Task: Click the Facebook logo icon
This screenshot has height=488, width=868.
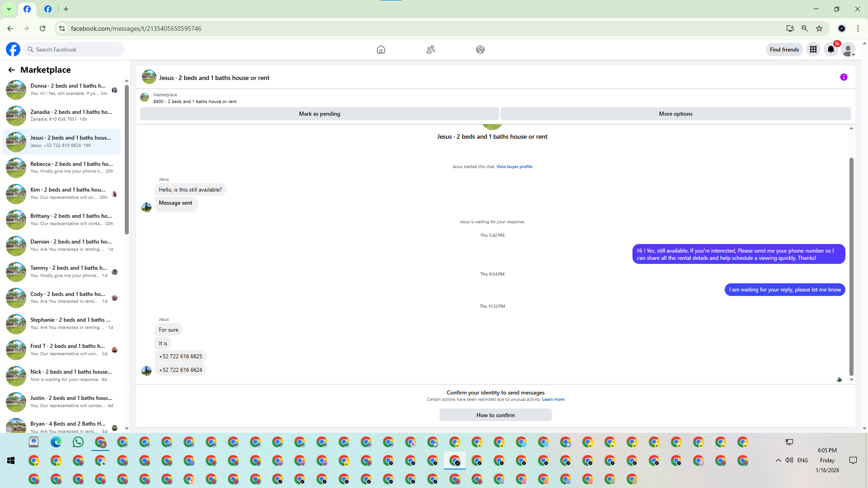Action: (13, 49)
